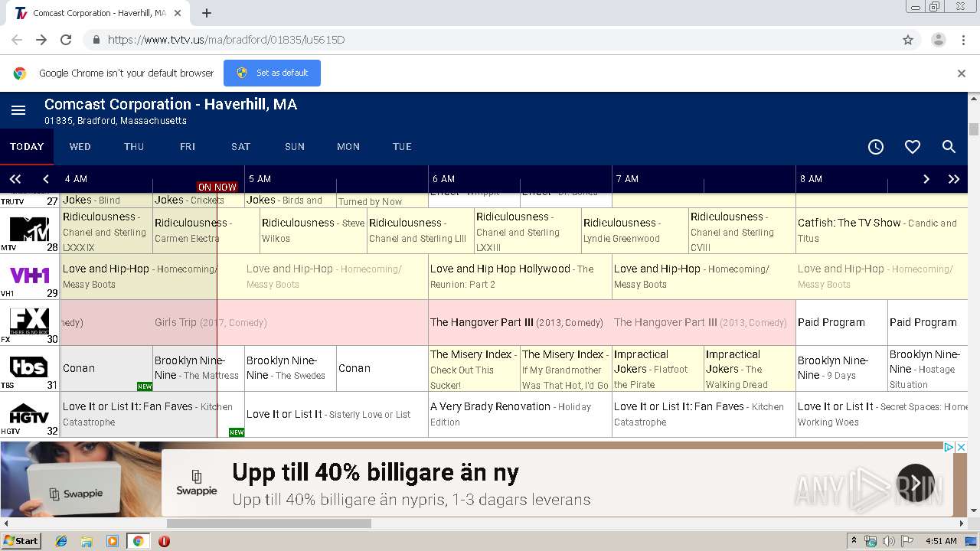
Task: Open Brooklyn Nine-Nine The Swedes listing
Action: click(x=290, y=368)
